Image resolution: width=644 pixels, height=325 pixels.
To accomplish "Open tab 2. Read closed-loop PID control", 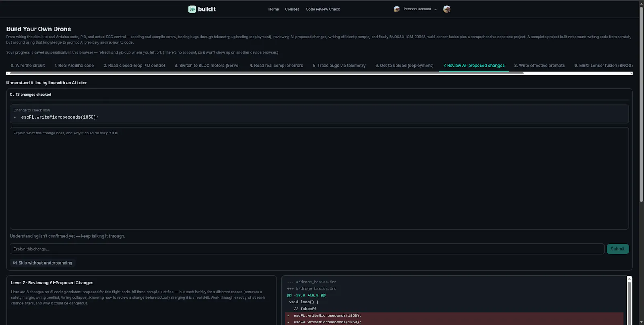I will (x=134, y=66).
